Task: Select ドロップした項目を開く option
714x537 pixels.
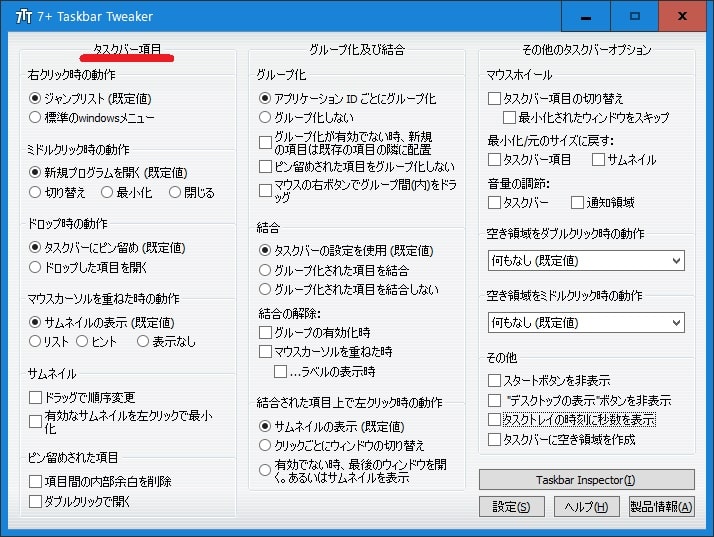Action: click(x=35, y=267)
